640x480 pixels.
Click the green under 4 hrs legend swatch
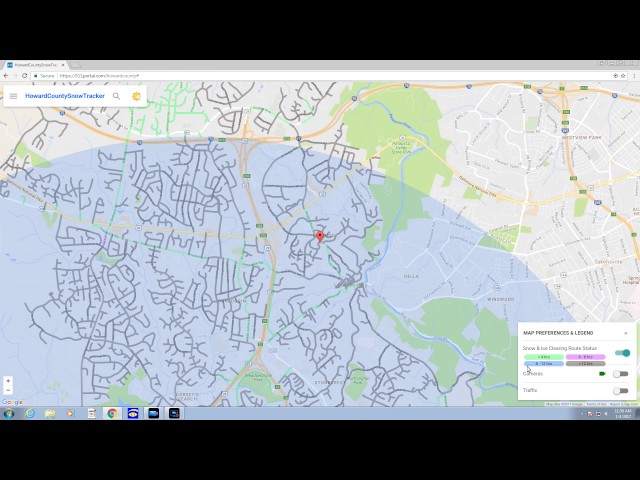[x=544, y=357]
